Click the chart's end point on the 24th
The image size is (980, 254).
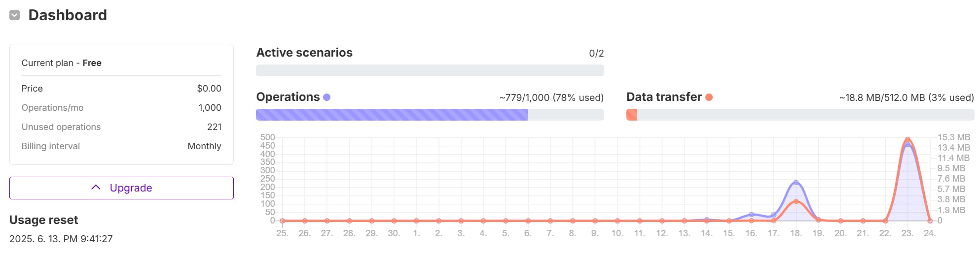930,221
